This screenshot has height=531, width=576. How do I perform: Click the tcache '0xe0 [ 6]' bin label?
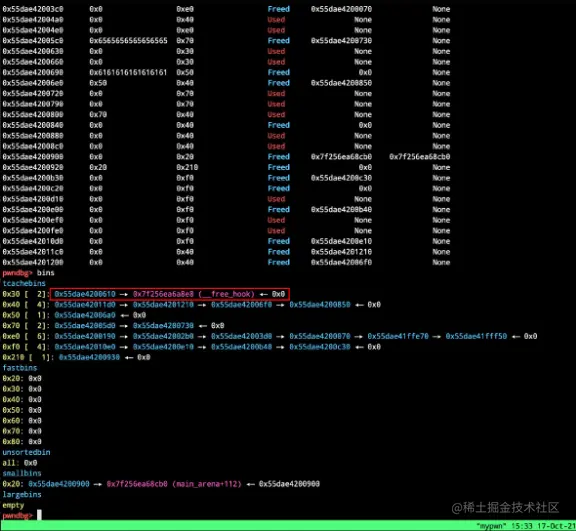coord(26,336)
